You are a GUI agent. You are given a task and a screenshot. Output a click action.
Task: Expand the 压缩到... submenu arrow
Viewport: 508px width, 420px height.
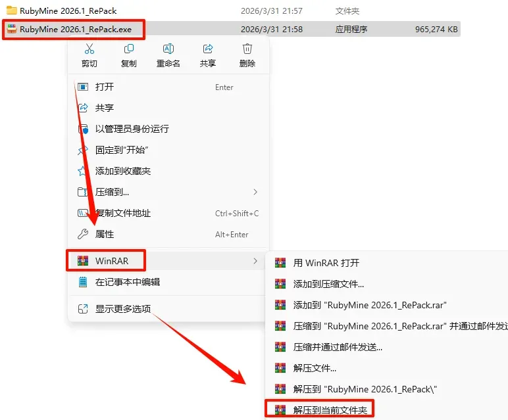coord(255,192)
